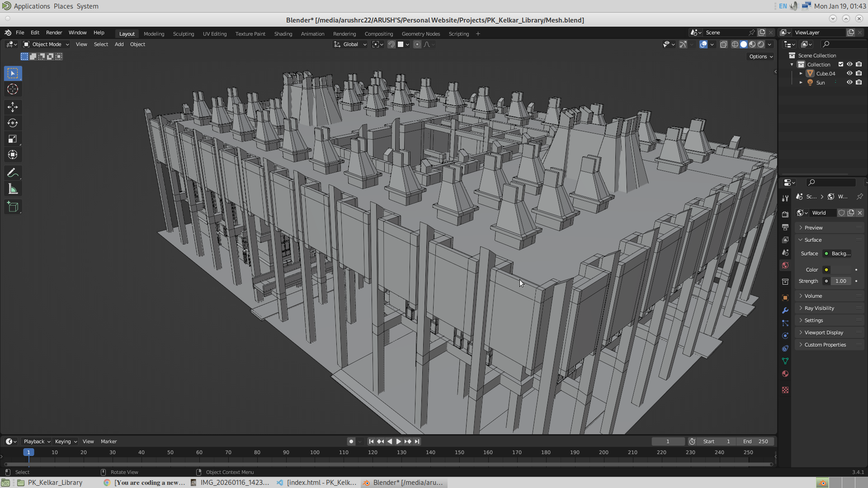Screen dimensions: 868x488
Task: Play the animation forward
Action: (x=398, y=441)
